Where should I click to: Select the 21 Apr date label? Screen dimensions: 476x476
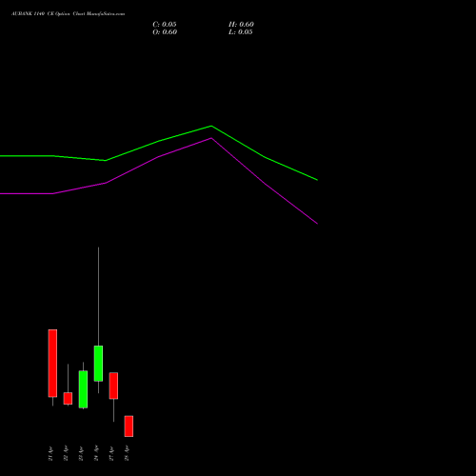(50, 453)
